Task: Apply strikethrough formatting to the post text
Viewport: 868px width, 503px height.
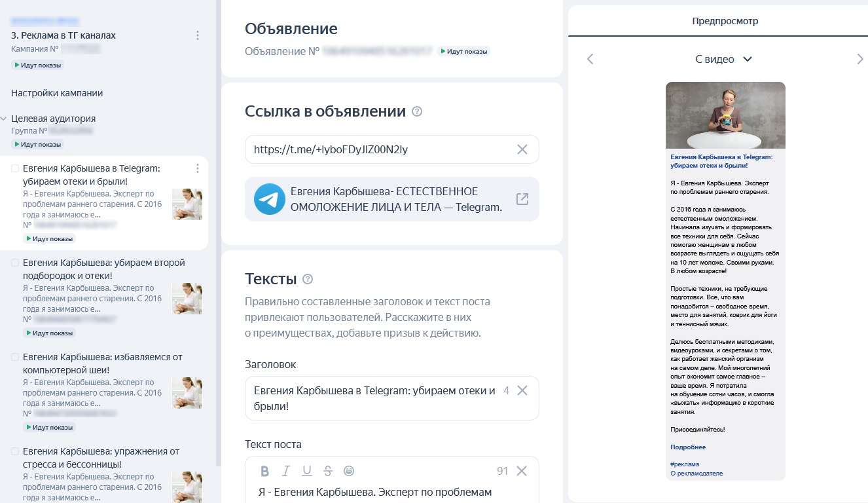Action: (327, 471)
